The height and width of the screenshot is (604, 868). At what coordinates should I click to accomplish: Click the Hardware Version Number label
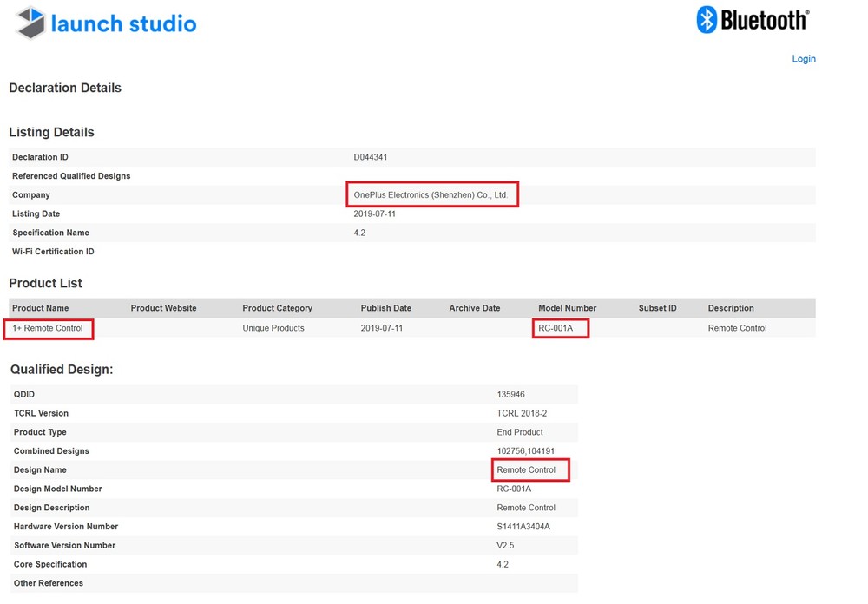[x=66, y=527]
